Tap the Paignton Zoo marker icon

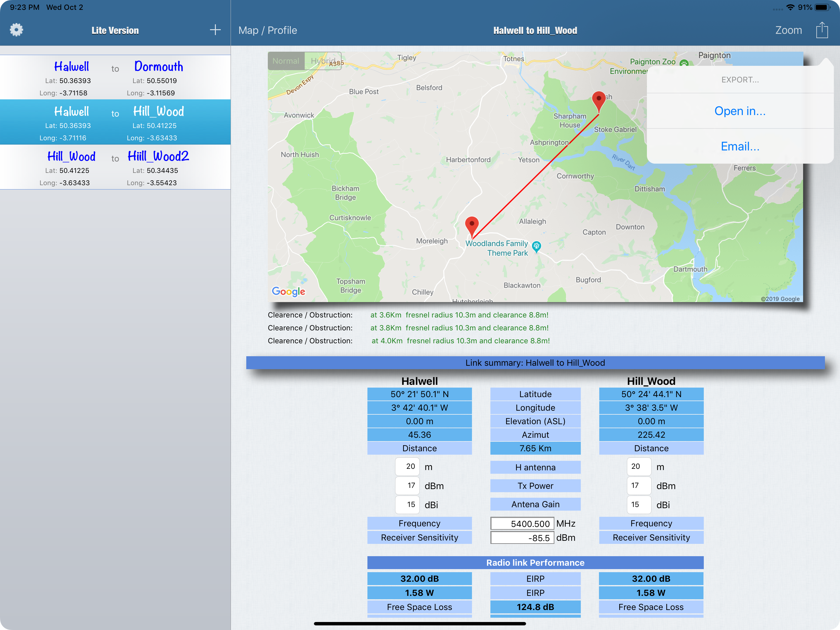pyautogui.click(x=684, y=63)
